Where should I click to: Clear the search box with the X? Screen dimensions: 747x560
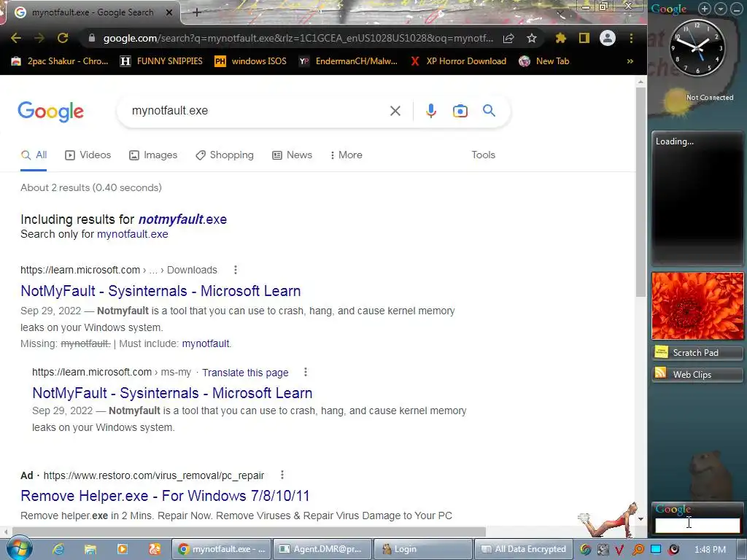pyautogui.click(x=395, y=111)
